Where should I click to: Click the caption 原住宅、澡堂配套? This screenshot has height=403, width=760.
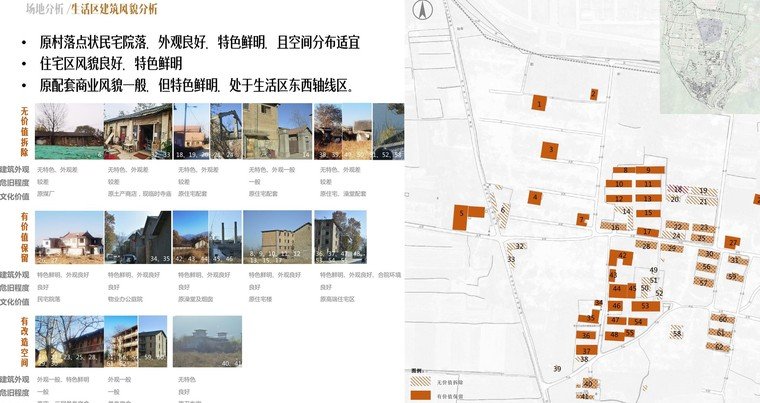(x=343, y=193)
